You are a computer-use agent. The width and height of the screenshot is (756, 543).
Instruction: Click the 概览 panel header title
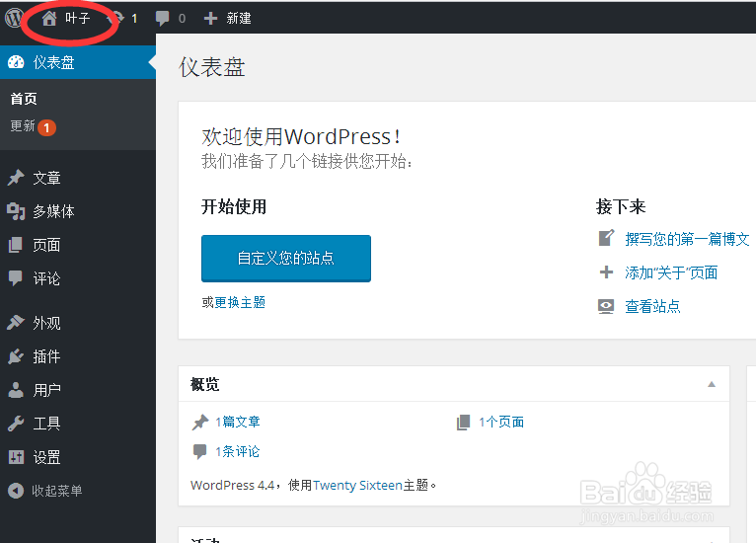coord(204,384)
